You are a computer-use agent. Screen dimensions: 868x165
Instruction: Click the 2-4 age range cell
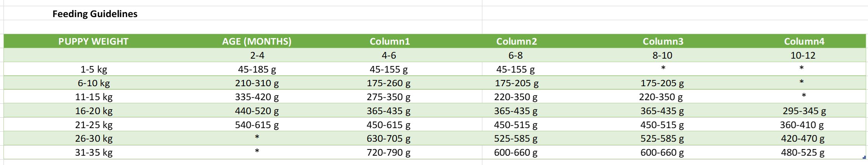257,56
